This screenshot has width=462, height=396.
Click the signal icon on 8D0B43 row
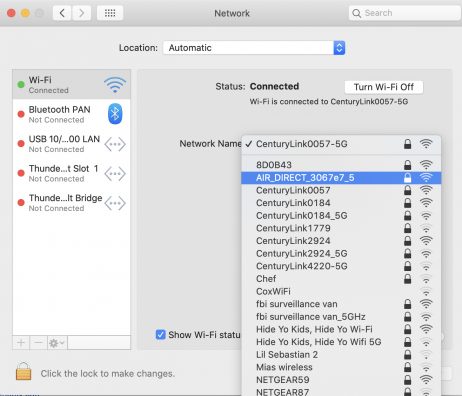(x=426, y=165)
